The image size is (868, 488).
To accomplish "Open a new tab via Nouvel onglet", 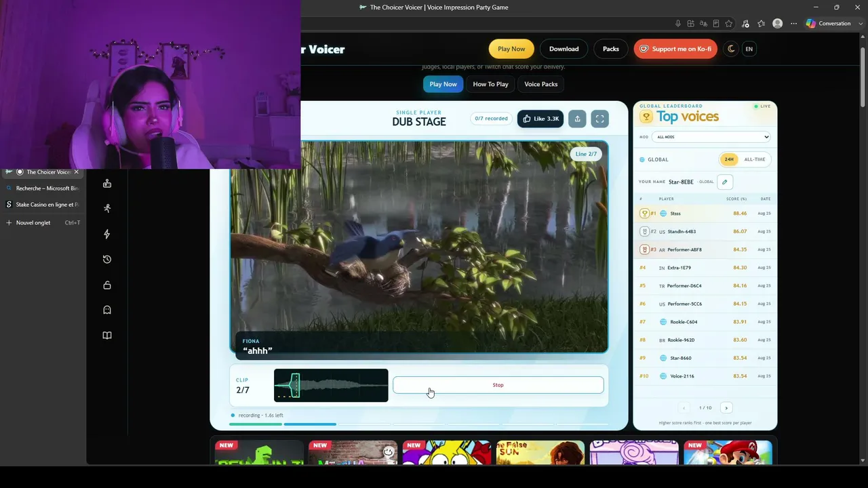I will (x=42, y=222).
